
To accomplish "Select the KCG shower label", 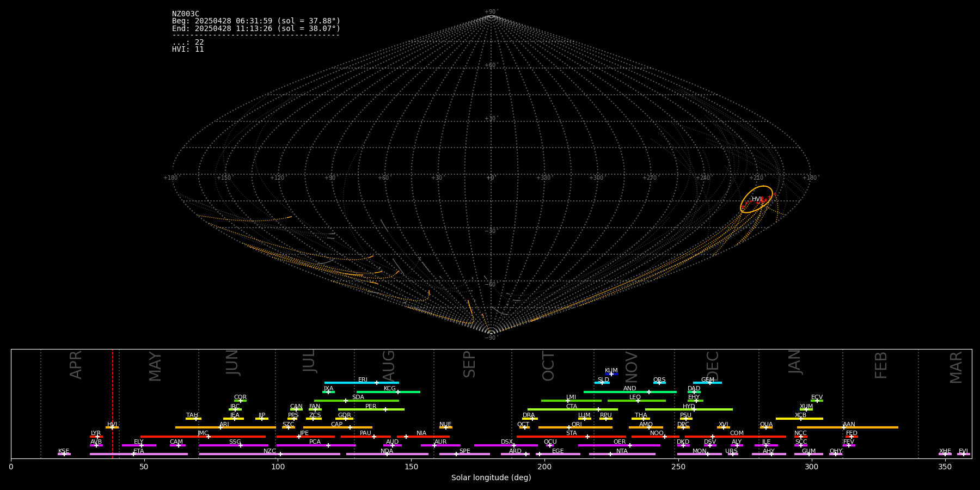I will tap(390, 389).
